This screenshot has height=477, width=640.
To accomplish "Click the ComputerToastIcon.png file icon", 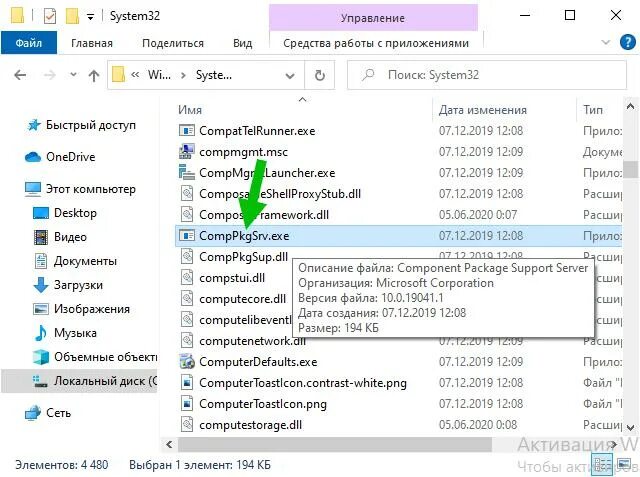I will pos(187,404).
